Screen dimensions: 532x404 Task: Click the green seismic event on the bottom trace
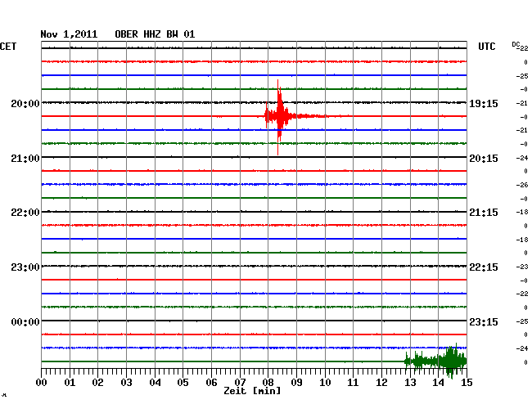(x=436, y=361)
